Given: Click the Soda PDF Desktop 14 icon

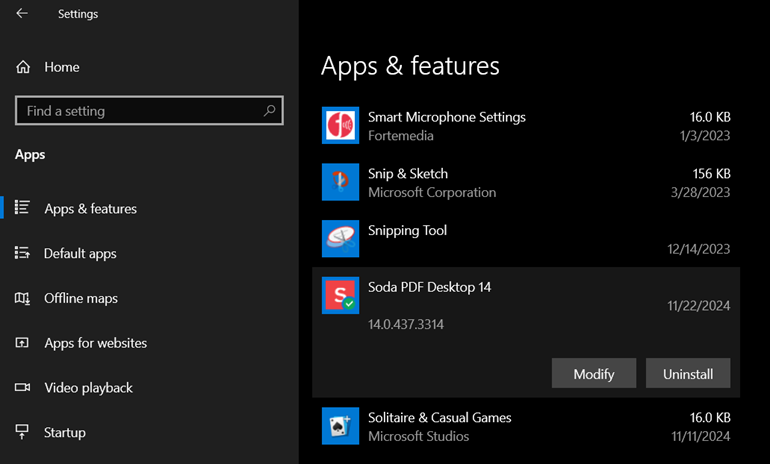Looking at the screenshot, I should click(x=340, y=296).
